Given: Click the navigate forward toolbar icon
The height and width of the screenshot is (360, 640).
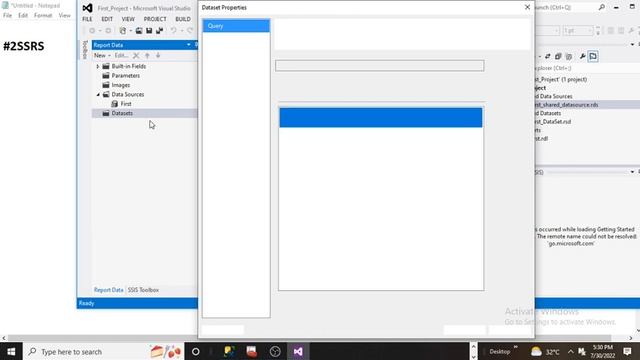Looking at the screenshot, I should click(108, 31).
